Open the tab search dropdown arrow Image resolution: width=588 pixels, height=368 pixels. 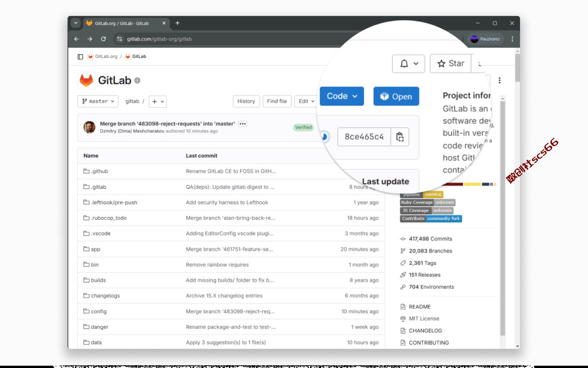tap(76, 23)
